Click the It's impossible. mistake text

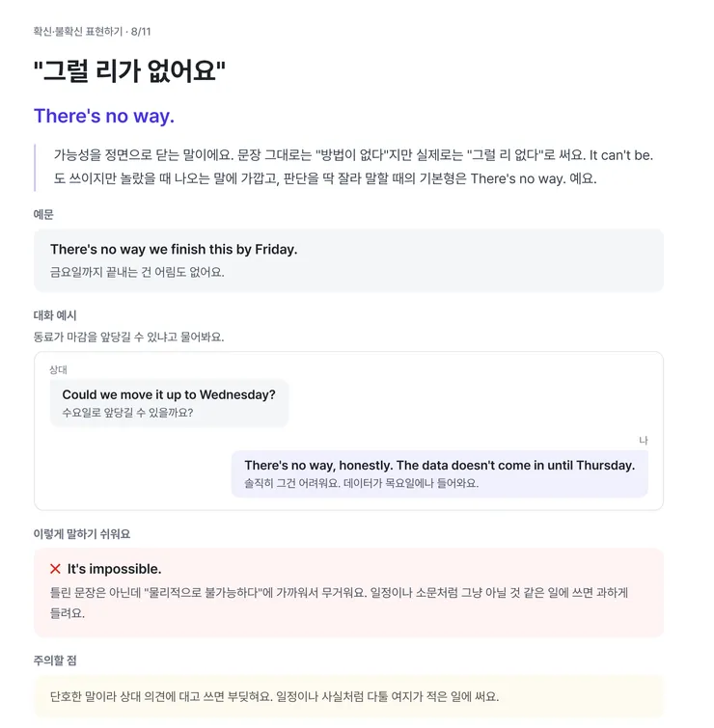point(114,569)
